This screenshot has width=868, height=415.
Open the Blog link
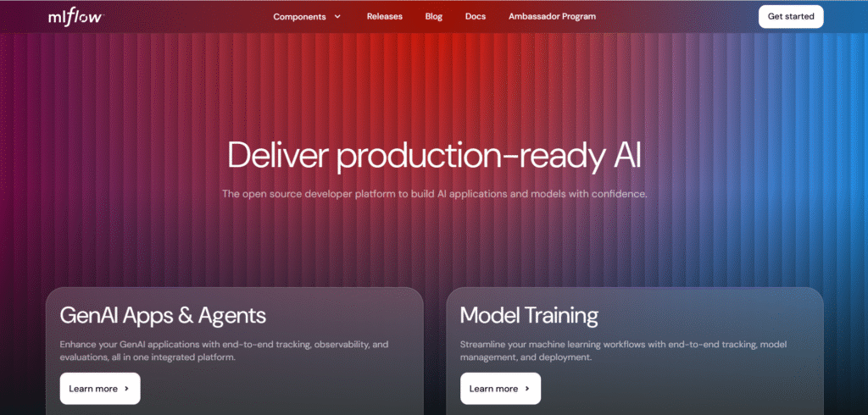[x=434, y=16]
